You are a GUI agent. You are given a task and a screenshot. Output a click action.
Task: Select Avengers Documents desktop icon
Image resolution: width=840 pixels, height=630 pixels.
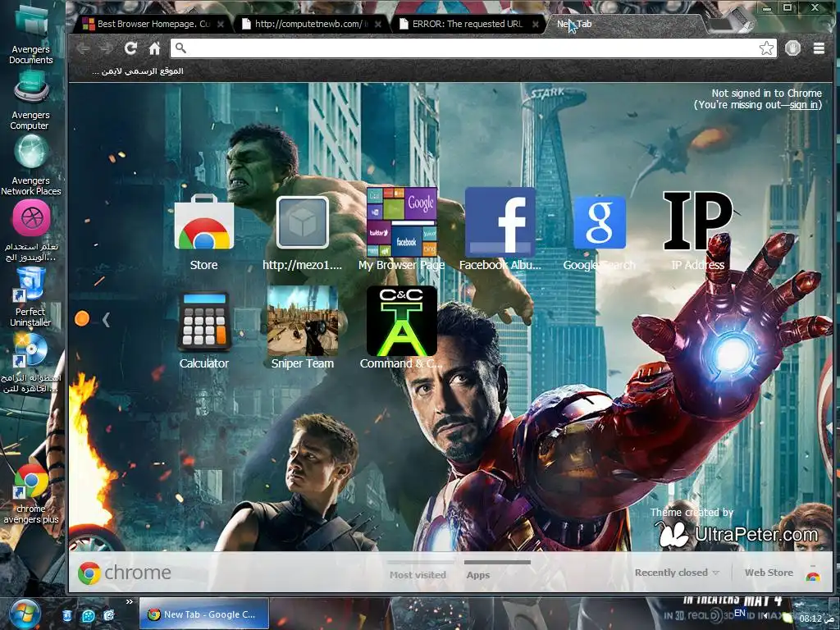coord(30,33)
